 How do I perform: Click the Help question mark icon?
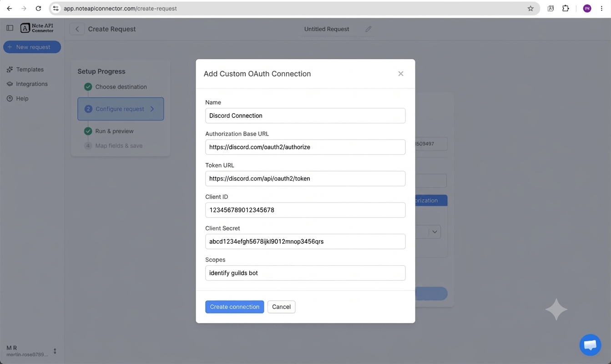click(x=10, y=99)
